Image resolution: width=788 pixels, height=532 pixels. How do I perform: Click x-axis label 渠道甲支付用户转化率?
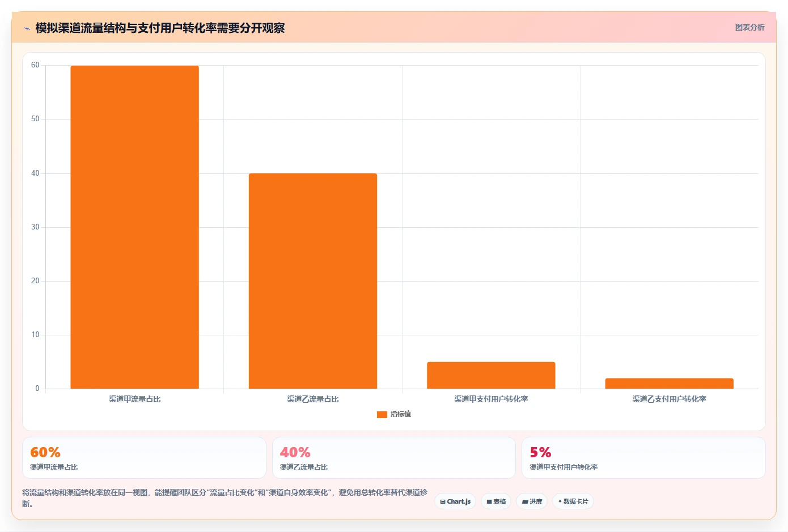click(x=491, y=399)
